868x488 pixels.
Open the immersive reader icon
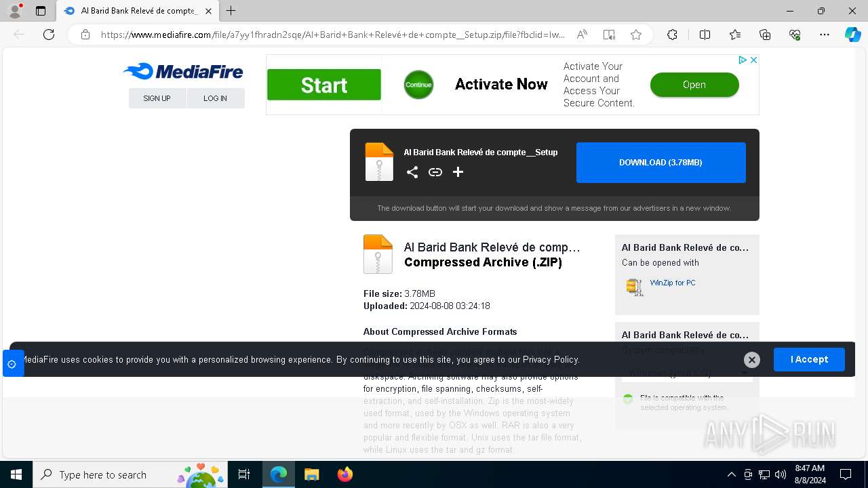(x=609, y=35)
